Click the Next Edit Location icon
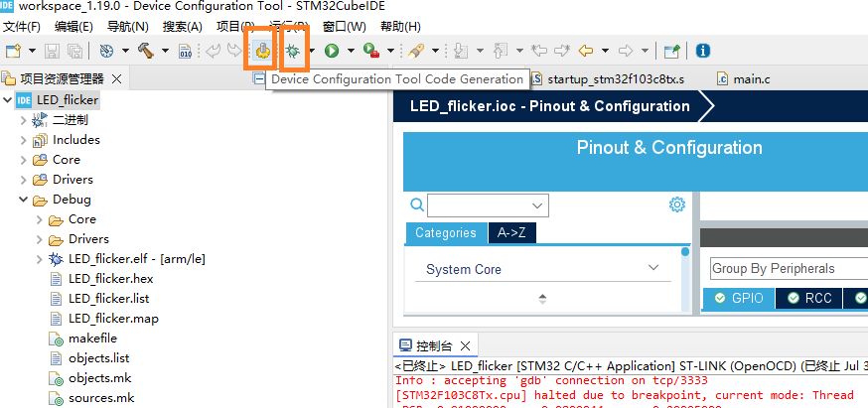Screen dimensions: 868x408 [x=562, y=51]
